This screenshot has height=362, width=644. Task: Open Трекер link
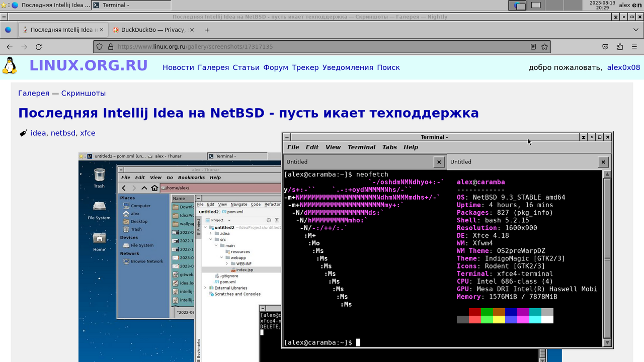click(305, 67)
